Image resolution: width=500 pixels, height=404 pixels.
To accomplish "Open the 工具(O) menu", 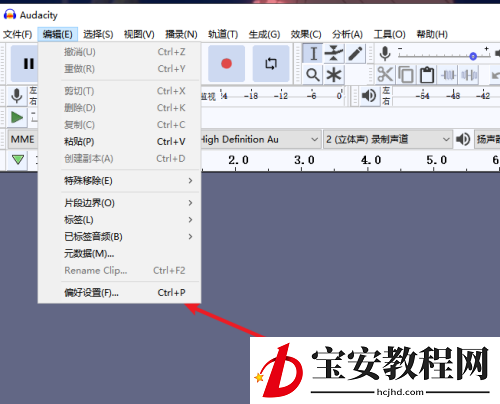I will [389, 34].
